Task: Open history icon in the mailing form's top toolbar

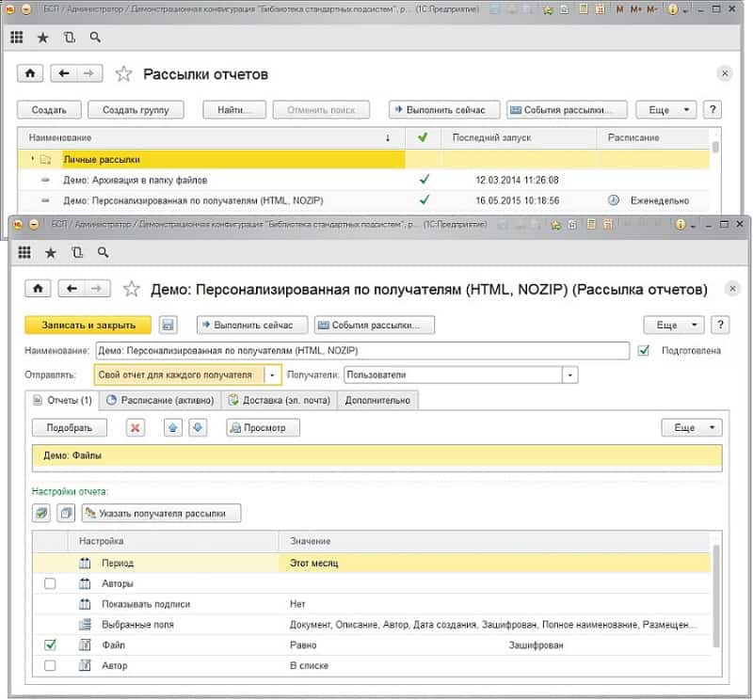Action: pyautogui.click(x=77, y=252)
